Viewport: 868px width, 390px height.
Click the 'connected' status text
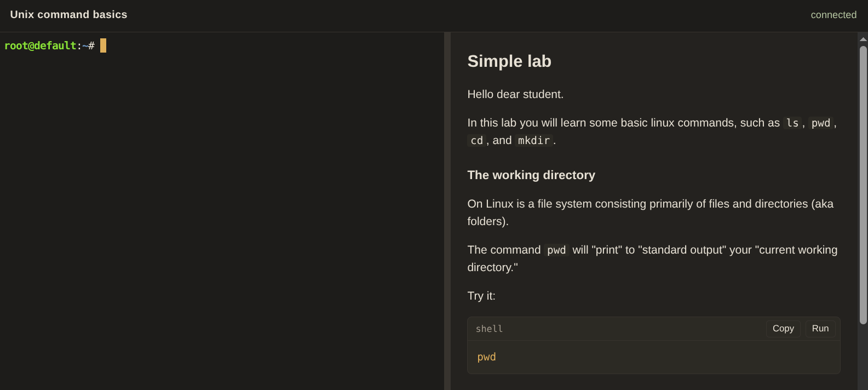pos(833,15)
